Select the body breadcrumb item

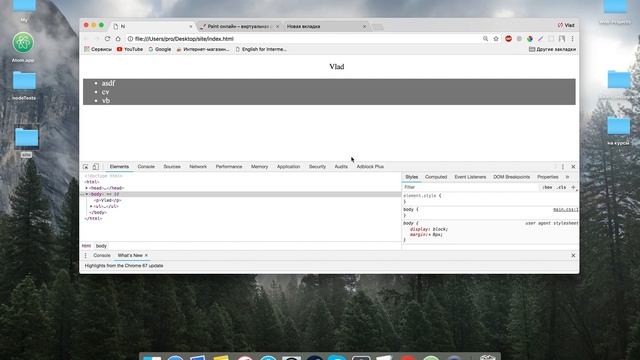[x=101, y=246]
